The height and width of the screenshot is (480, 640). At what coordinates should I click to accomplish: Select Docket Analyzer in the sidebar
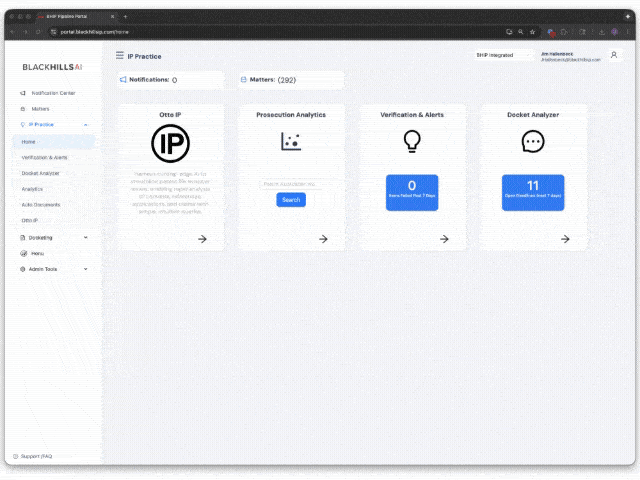click(x=41, y=173)
